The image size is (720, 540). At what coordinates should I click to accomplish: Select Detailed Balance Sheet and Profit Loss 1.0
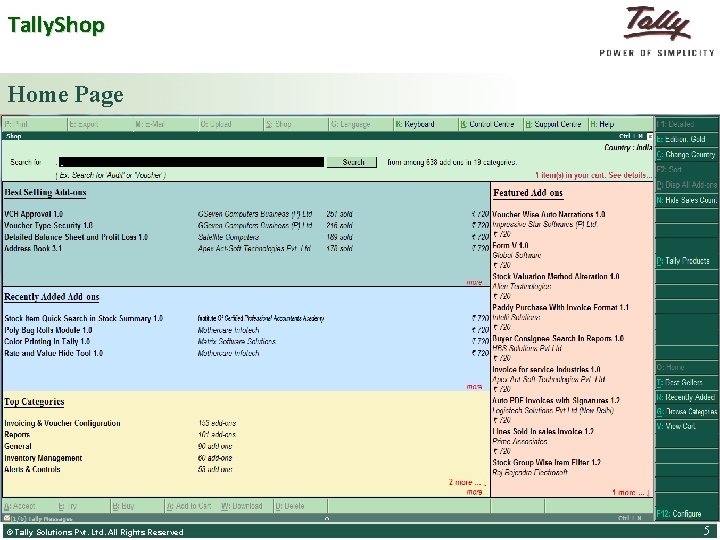pos(76,237)
